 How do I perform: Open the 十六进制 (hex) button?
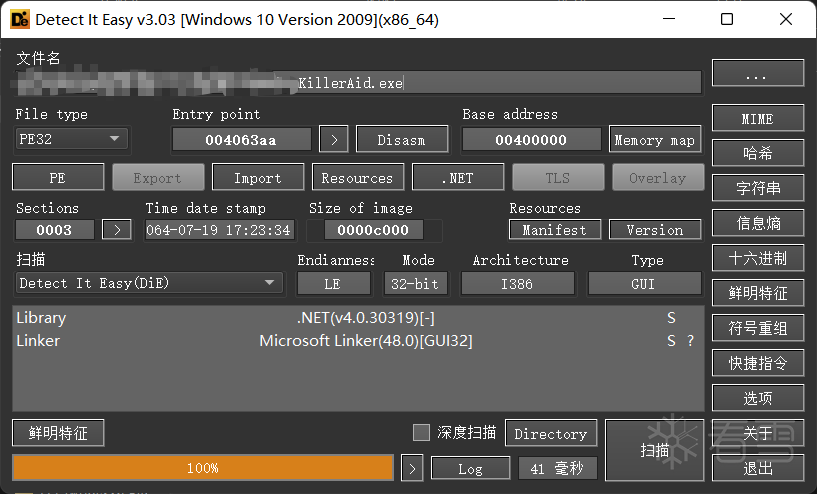pos(758,258)
